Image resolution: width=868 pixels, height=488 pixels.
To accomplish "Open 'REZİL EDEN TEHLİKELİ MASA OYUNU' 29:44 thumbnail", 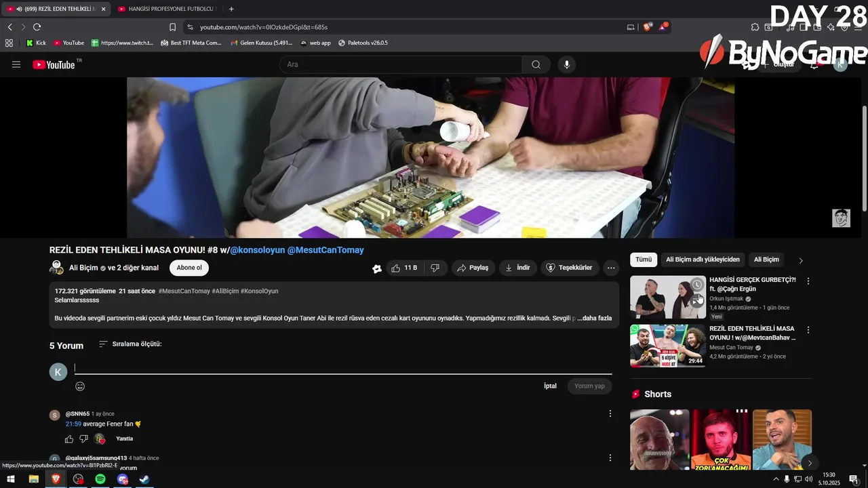I will click(x=667, y=346).
